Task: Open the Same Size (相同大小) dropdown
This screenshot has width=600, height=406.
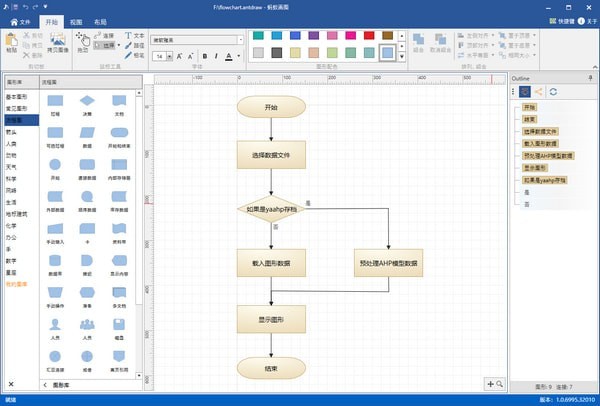Action: [534, 55]
